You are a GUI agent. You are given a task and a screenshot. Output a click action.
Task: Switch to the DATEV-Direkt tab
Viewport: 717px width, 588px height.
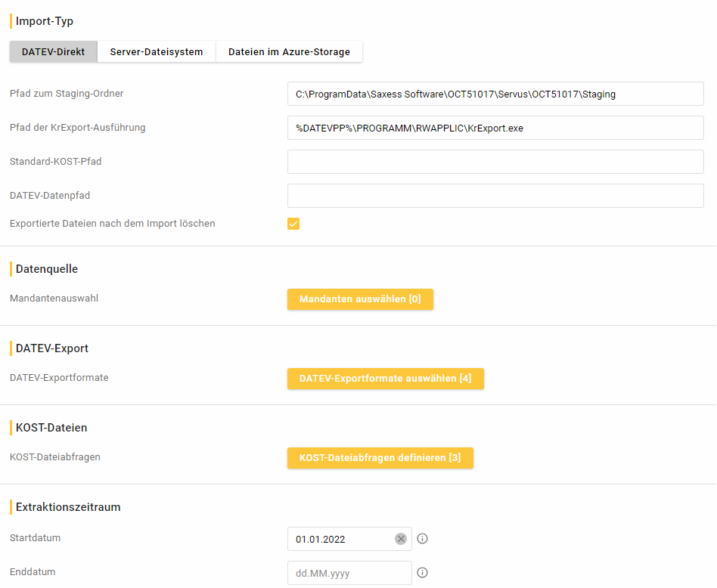point(53,52)
